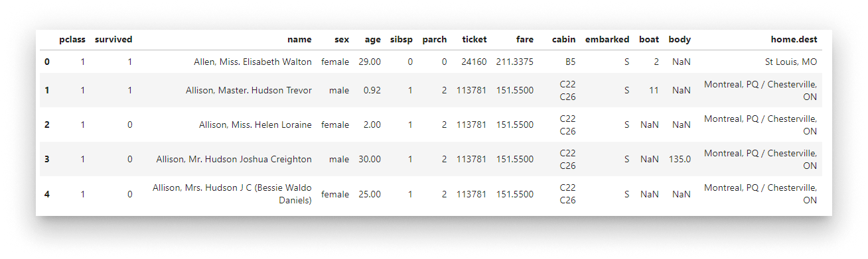This screenshot has width=868, height=259.
Task: Click the 'cabin' column header
Action: [x=564, y=40]
